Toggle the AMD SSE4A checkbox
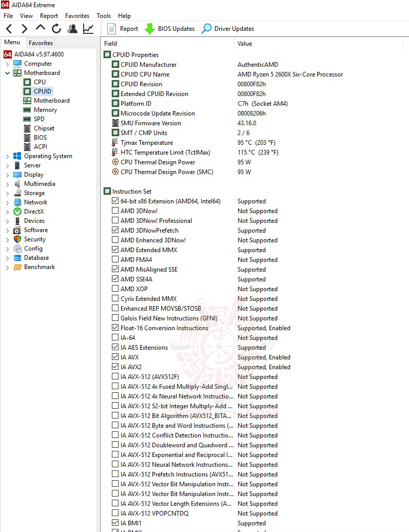The height and width of the screenshot is (532, 409). [x=115, y=279]
